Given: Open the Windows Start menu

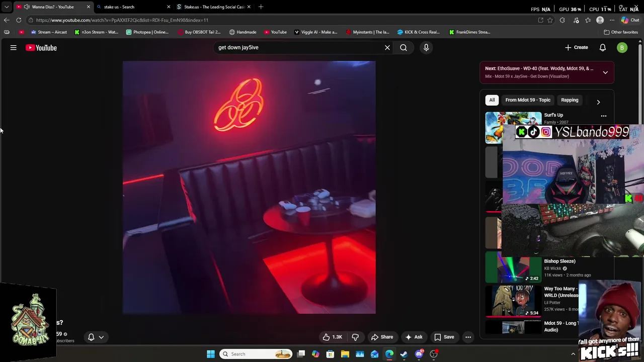Looking at the screenshot, I should click(211, 354).
